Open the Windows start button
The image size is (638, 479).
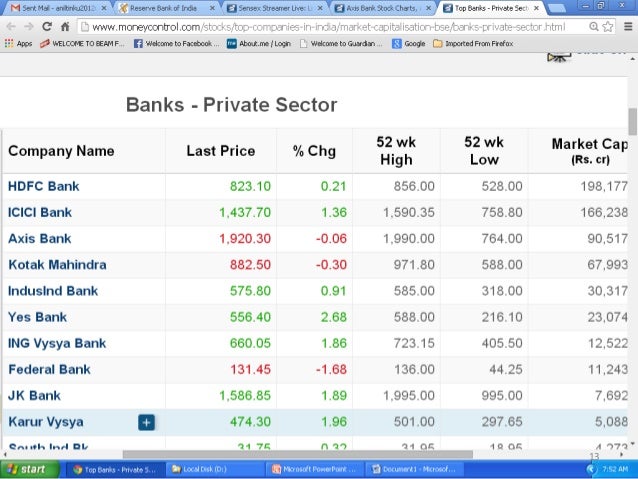[x=30, y=470]
